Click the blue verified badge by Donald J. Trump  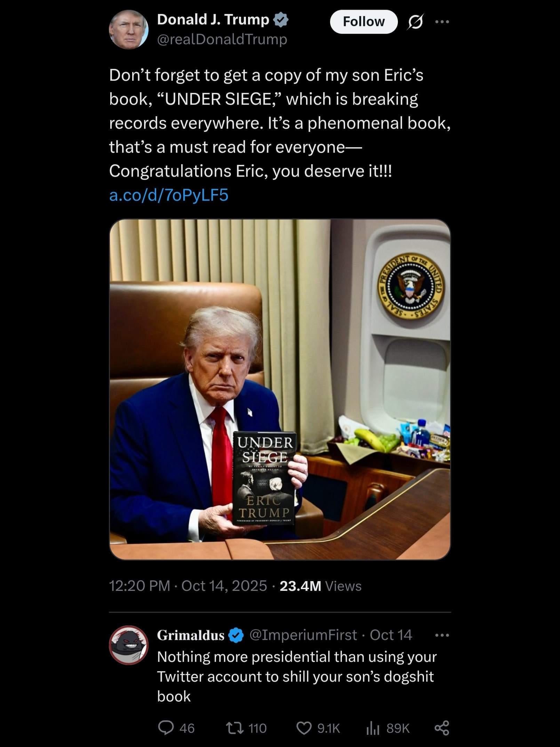pyautogui.click(x=281, y=20)
